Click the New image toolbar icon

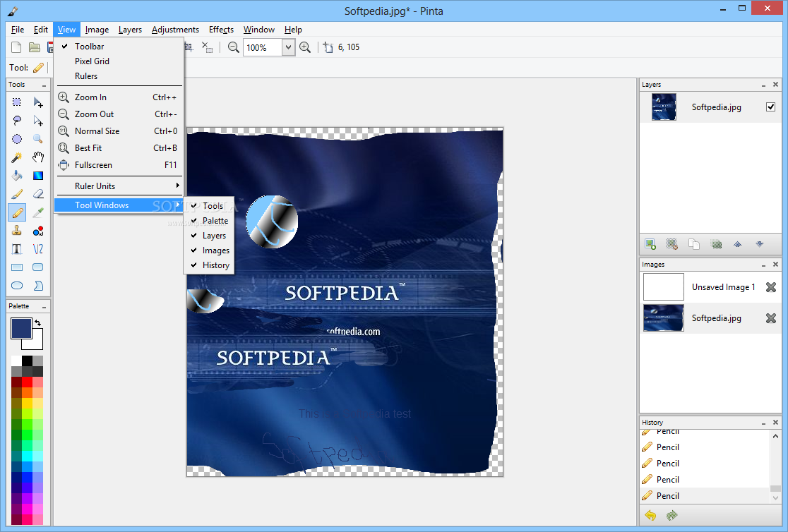tap(16, 47)
